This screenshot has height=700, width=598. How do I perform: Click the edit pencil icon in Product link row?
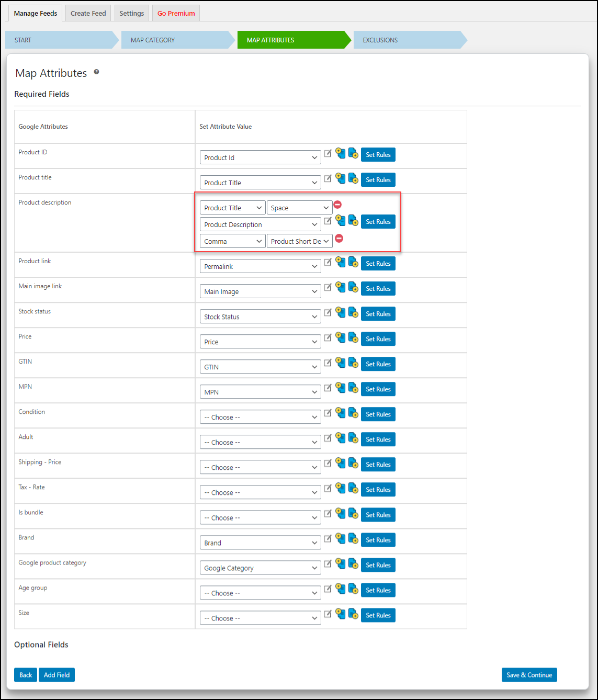pyautogui.click(x=328, y=262)
